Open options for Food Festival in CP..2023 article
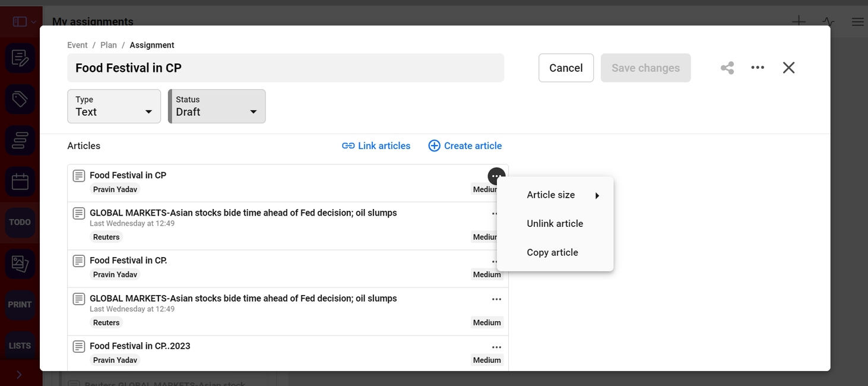This screenshot has width=868, height=386. tap(496, 347)
